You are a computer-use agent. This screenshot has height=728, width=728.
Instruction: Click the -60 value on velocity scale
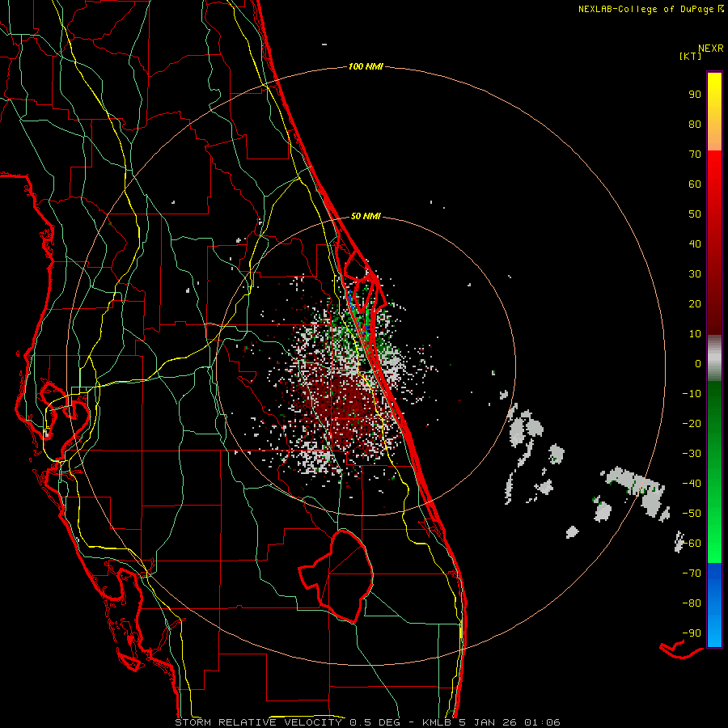(692, 544)
